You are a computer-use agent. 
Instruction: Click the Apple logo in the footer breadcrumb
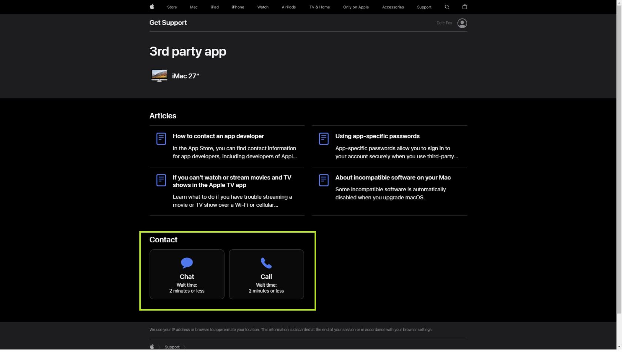tap(152, 347)
